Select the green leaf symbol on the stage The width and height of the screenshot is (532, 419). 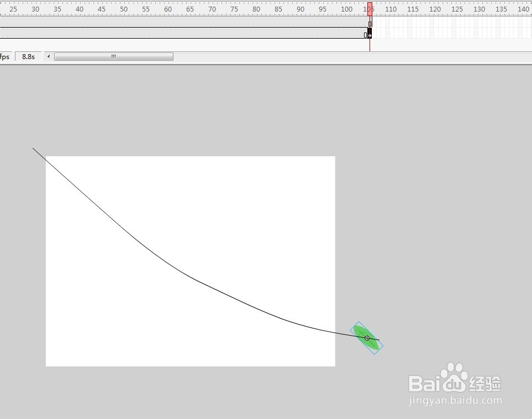(366, 338)
